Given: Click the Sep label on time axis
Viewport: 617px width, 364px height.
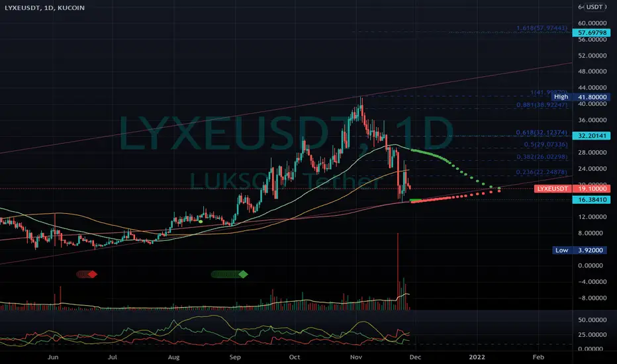Looking at the screenshot, I should (235, 357).
